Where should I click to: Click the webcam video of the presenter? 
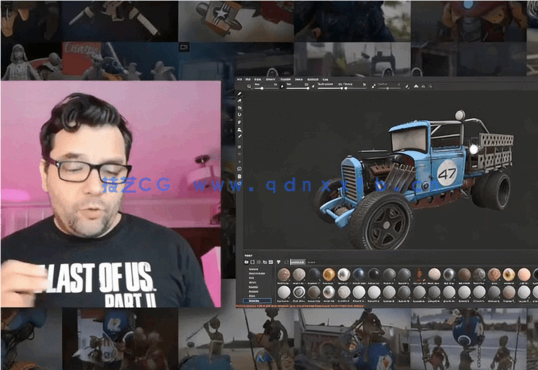(x=111, y=194)
